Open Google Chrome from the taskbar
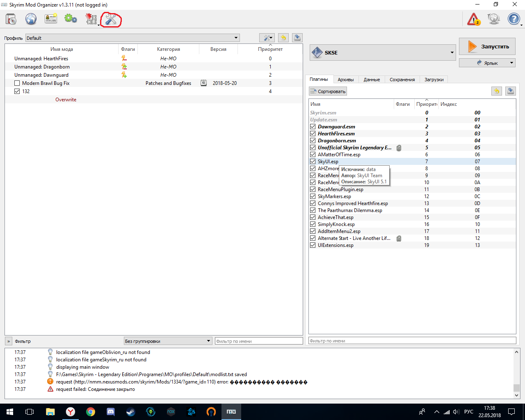Image resolution: width=525 pixels, height=420 pixels. [x=91, y=412]
